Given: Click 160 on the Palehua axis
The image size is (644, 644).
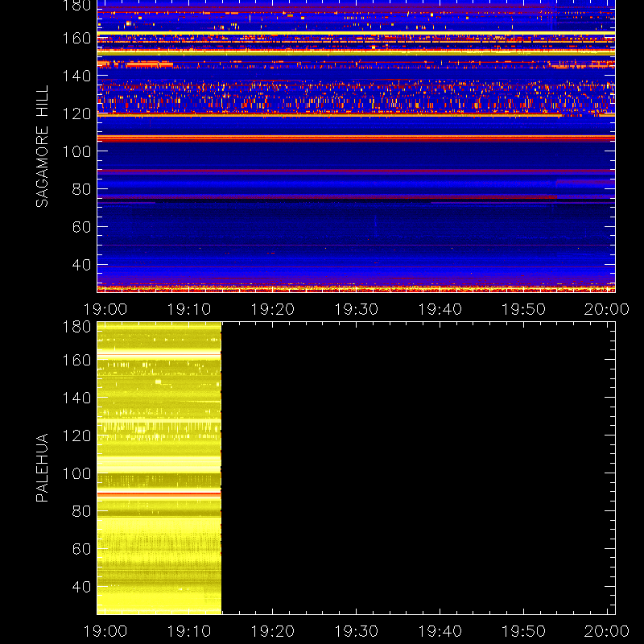Looking at the screenshot, I should tap(76, 360).
